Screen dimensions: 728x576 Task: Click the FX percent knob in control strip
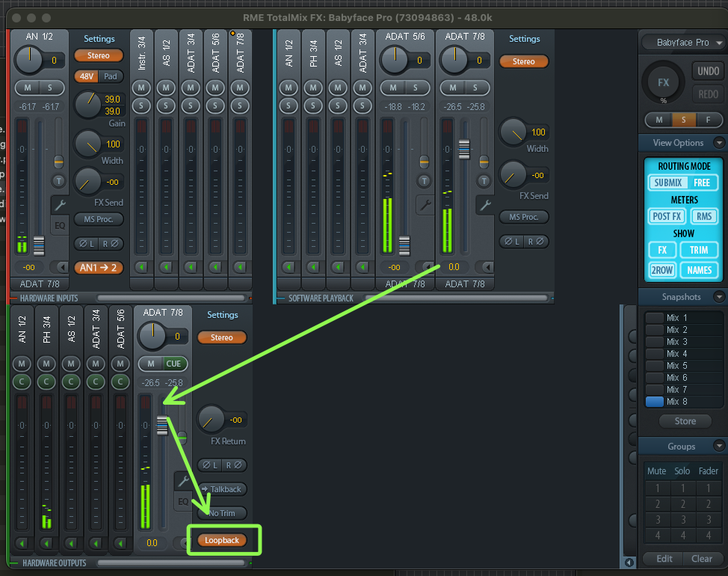click(x=663, y=83)
